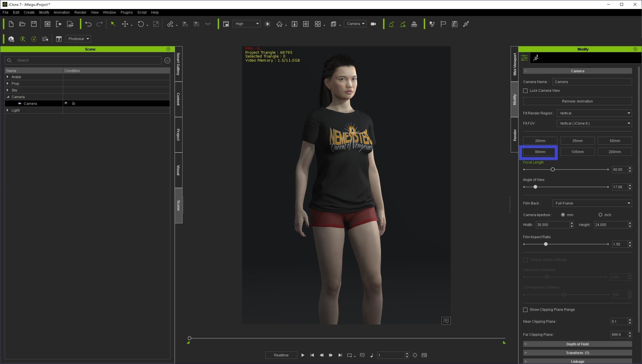Select the mm aperture radio button

pyautogui.click(x=563, y=215)
